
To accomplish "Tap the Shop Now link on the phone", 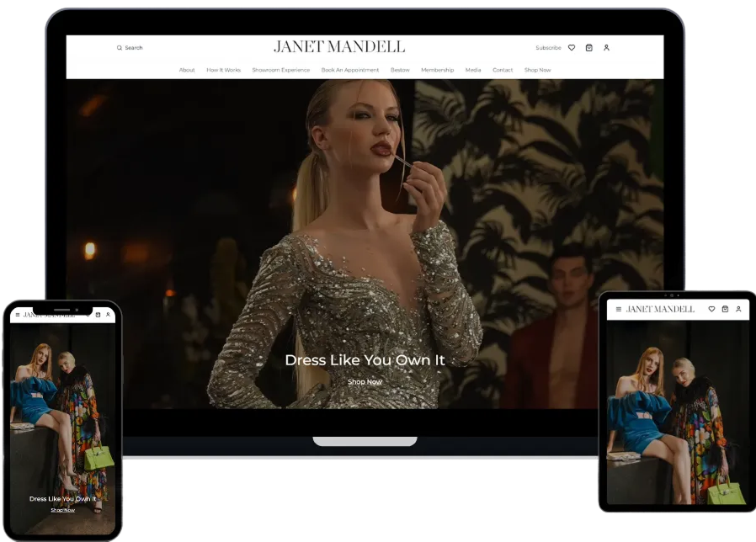I will click(62, 510).
